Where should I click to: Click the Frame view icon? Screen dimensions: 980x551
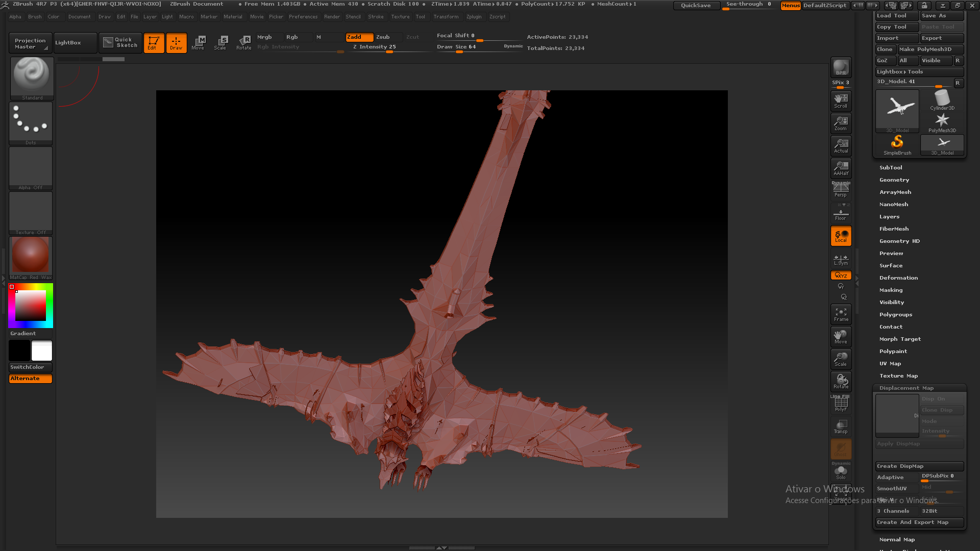click(841, 314)
